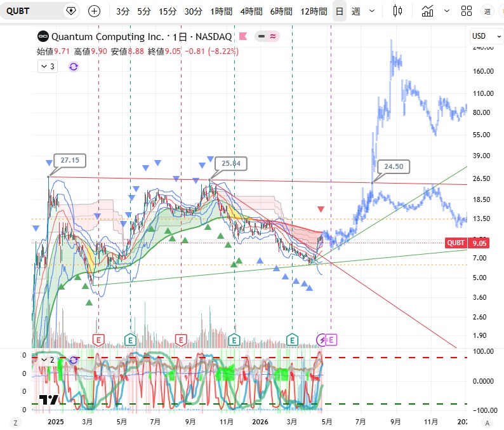Click the 27.15 price callout label
Screen dimensions: 504x430
[70, 160]
